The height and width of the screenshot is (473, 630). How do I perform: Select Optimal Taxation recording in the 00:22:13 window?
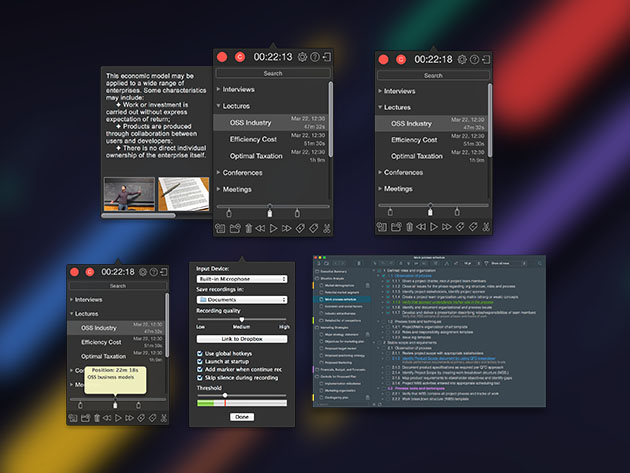(270, 156)
